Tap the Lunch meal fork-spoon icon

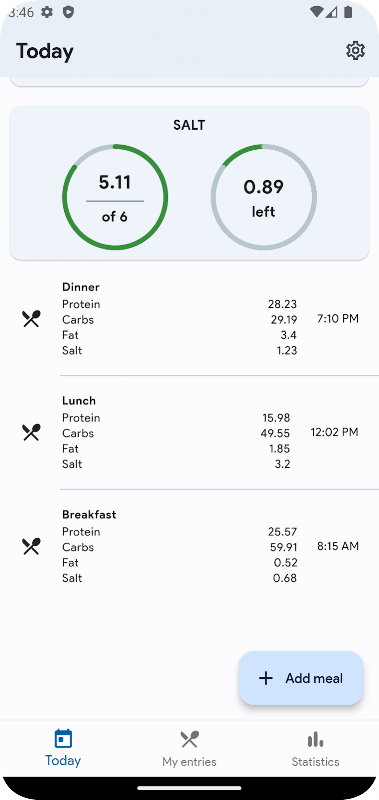coord(31,433)
